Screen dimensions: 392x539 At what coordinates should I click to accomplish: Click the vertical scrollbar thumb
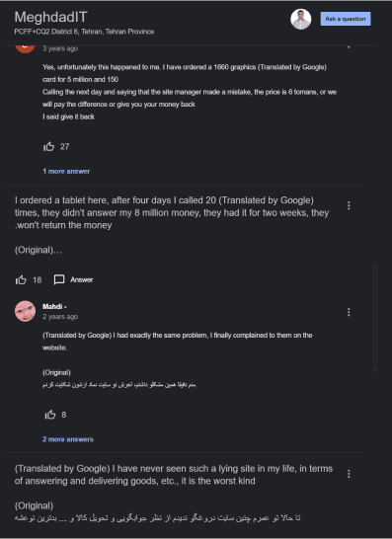(375, 317)
